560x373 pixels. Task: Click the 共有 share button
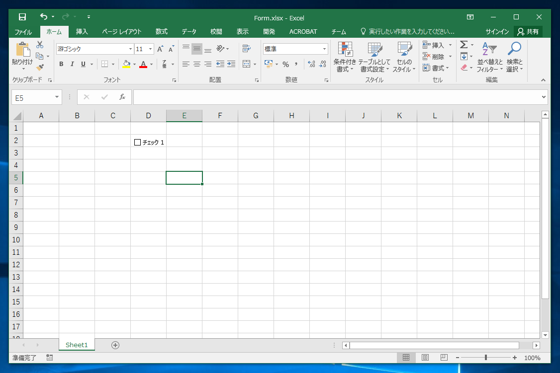(x=528, y=32)
